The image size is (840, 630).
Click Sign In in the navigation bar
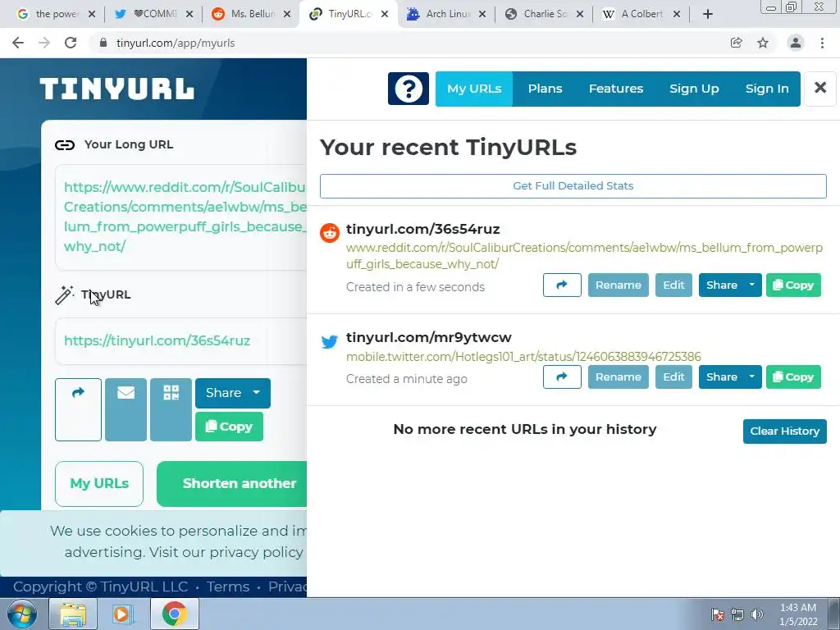(x=767, y=89)
